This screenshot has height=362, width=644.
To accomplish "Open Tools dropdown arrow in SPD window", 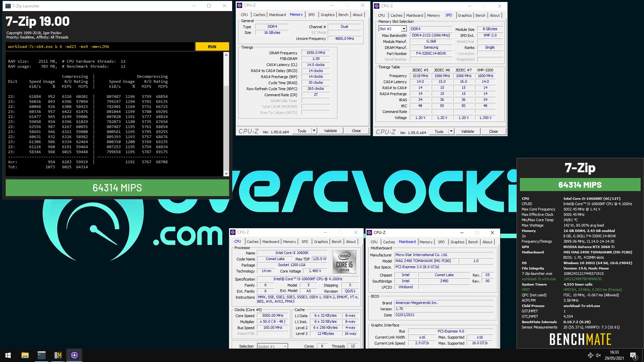I will 451,131.
